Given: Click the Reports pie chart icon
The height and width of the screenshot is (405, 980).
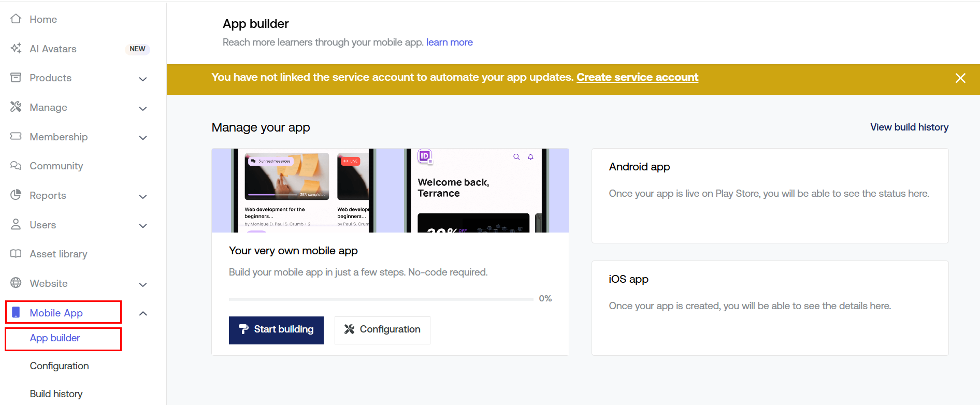Looking at the screenshot, I should click(x=16, y=195).
